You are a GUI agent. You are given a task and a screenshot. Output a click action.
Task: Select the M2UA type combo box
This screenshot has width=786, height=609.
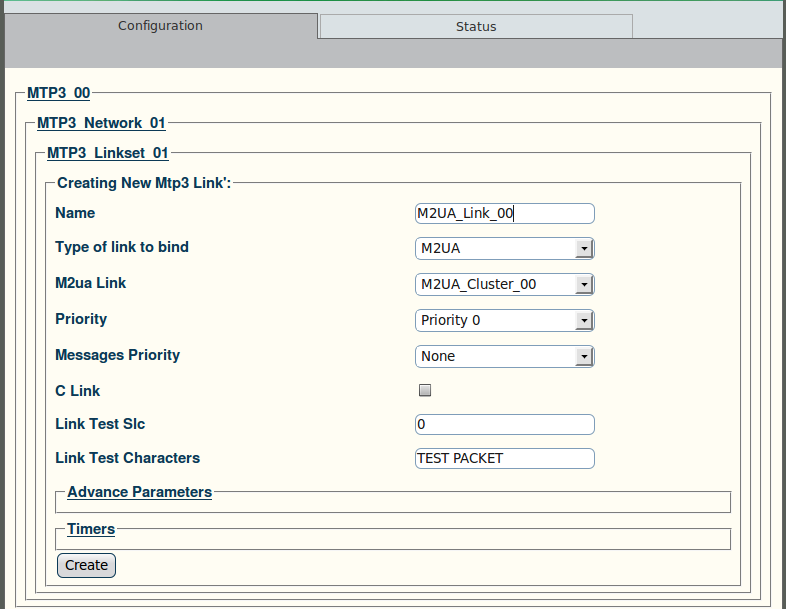(505, 249)
